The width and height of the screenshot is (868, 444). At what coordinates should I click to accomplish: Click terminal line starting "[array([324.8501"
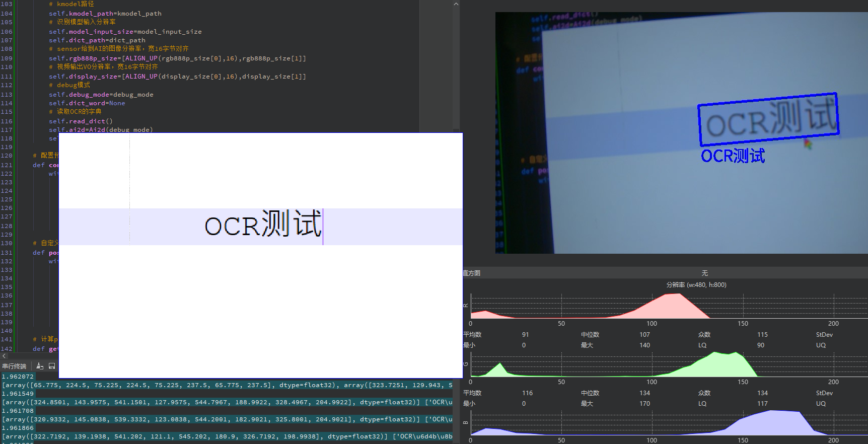(x=227, y=402)
